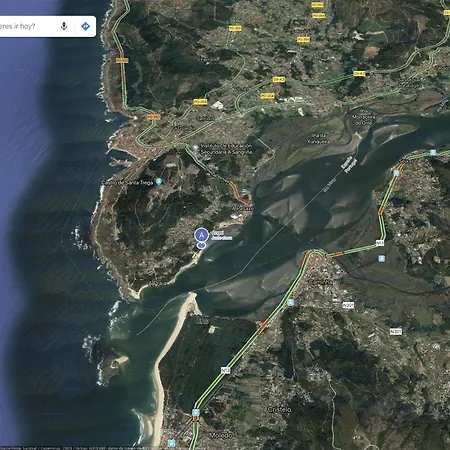450x450 pixels.
Task: Click the microphone voice search icon
Action: click(64, 26)
